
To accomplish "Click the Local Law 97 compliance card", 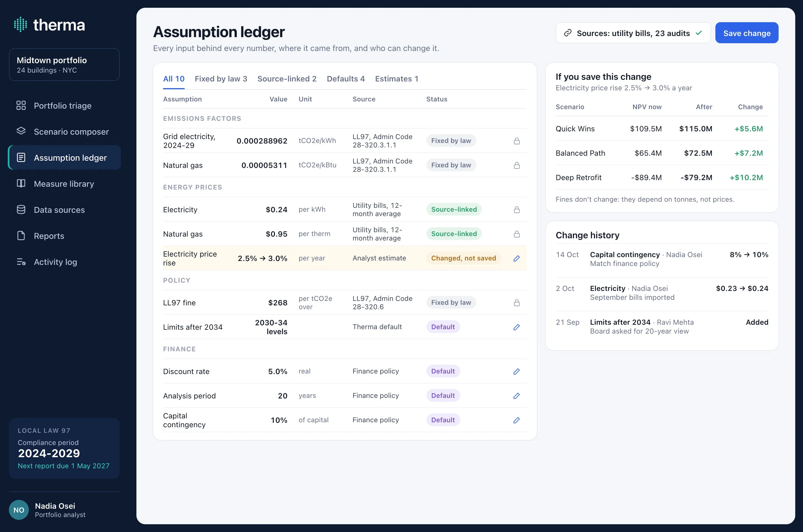I will [64, 448].
